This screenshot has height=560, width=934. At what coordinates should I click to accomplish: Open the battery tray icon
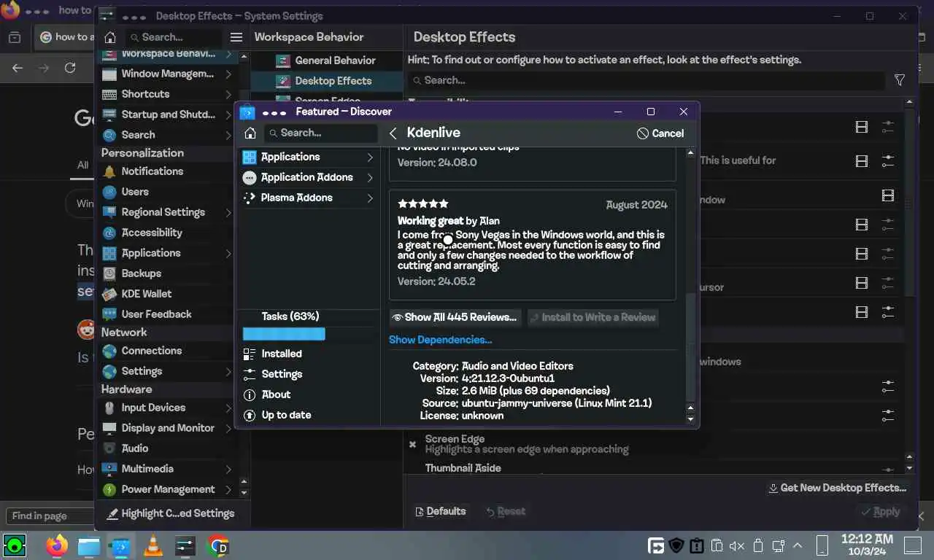click(757, 545)
